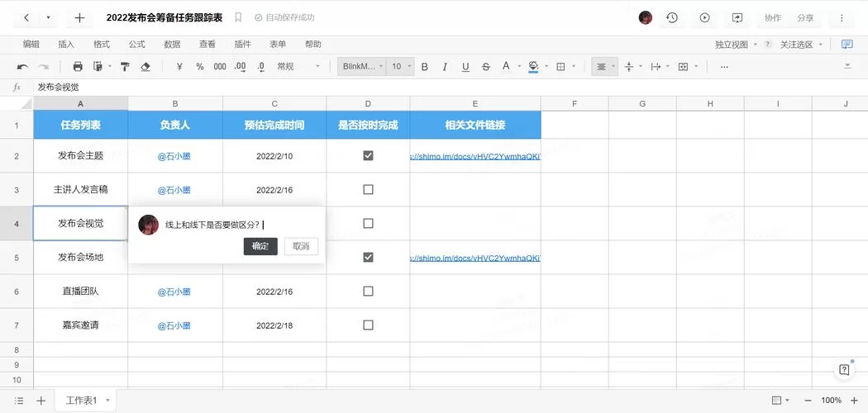This screenshot has width=868, height=413.
Task: Click the back arrow icon
Action: click(26, 17)
